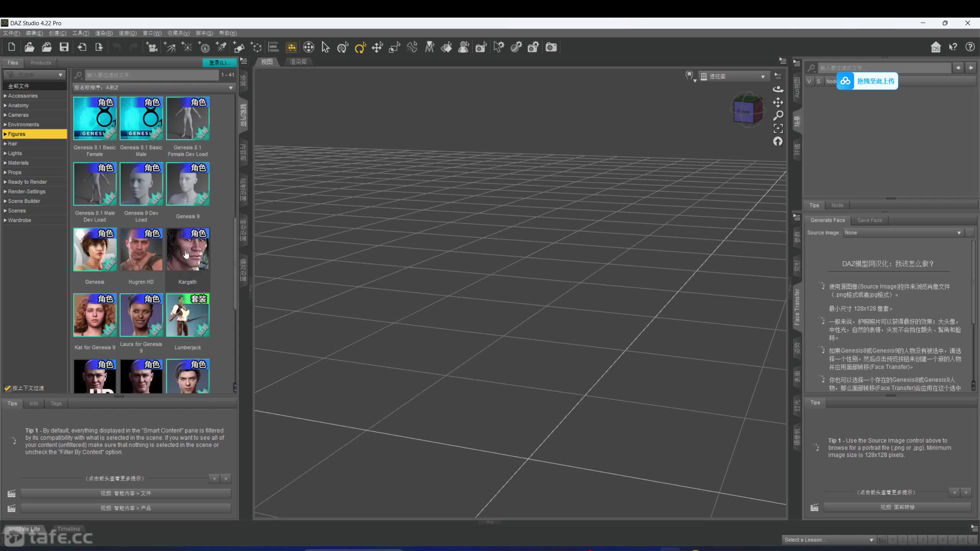Click the viewport orbit rotate icon
The width and height of the screenshot is (980, 551).
(x=778, y=90)
